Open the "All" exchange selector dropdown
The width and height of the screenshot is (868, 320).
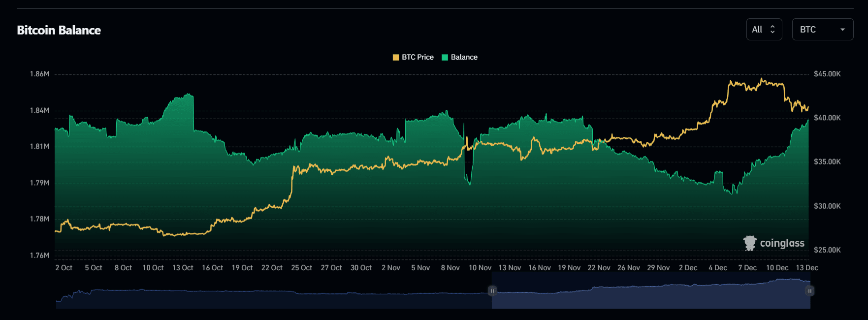(x=764, y=30)
